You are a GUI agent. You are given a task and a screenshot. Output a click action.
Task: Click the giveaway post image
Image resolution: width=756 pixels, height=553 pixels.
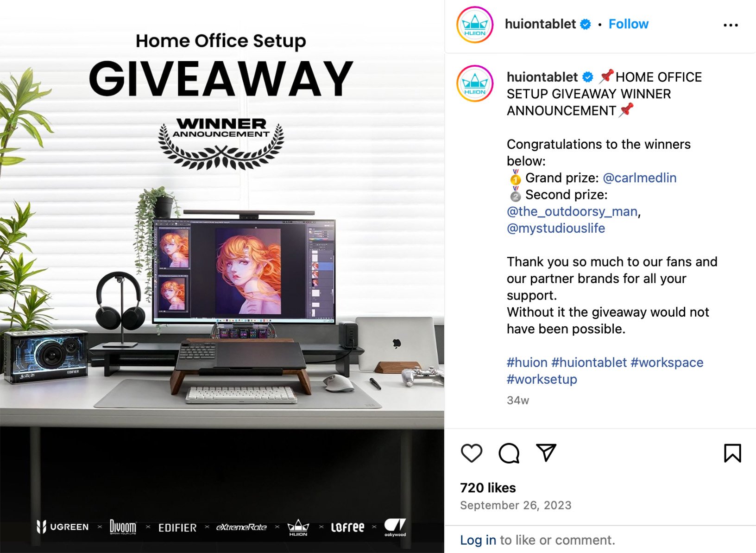[222, 276]
